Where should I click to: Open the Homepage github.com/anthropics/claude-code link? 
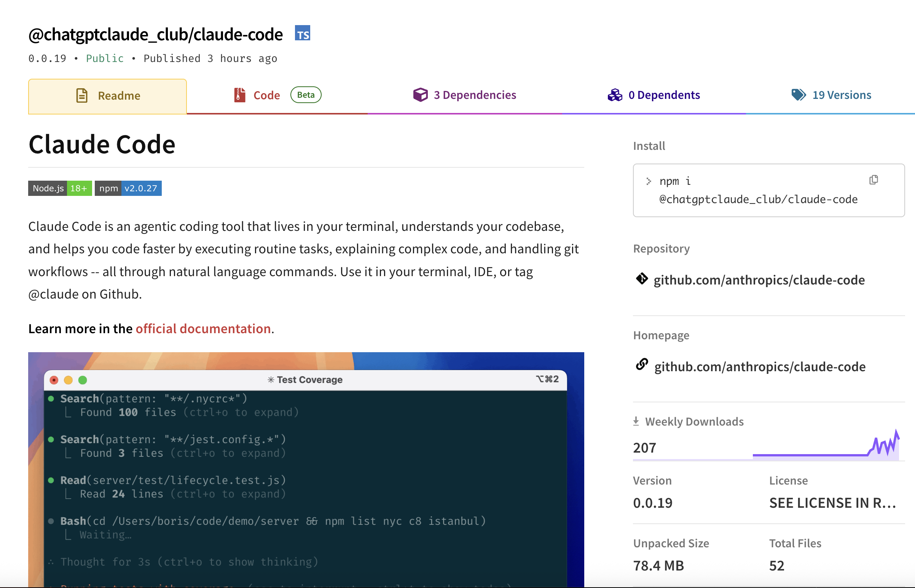(x=759, y=367)
